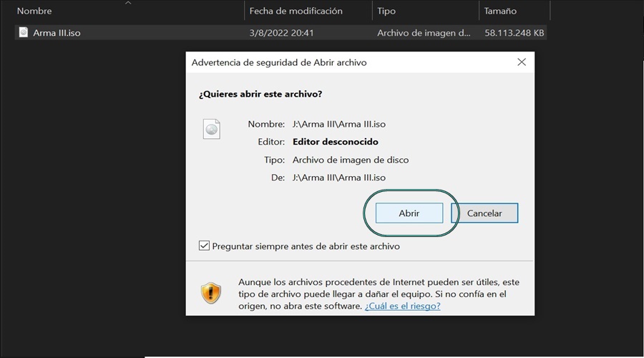Screen dimensions: 644x358
Task: Sort by Fecha de modificación column
Action: (296, 11)
